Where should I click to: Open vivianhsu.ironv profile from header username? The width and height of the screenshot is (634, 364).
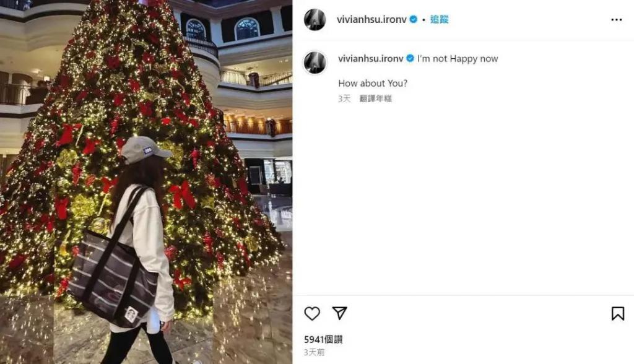tap(371, 19)
